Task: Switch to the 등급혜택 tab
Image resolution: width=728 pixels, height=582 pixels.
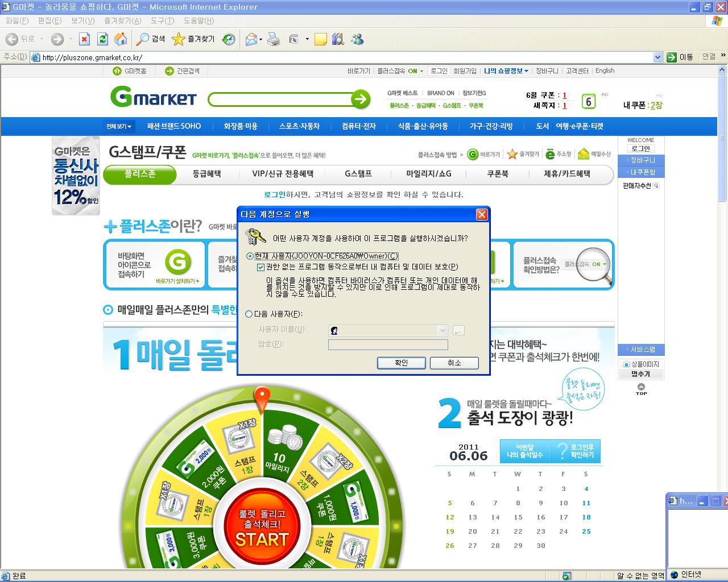Action: click(x=207, y=174)
